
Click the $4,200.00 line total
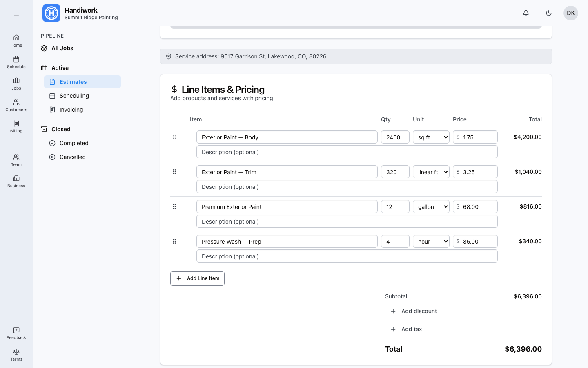[528, 137]
